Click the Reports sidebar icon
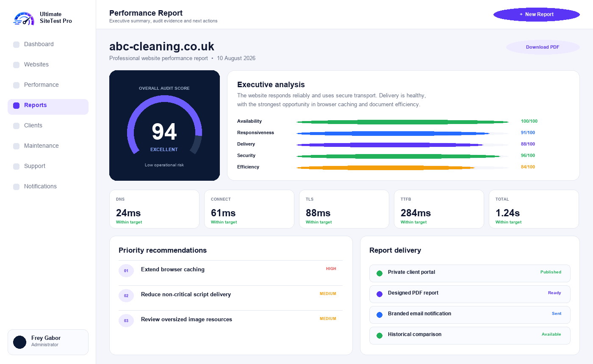This screenshot has width=593, height=364. pos(16,105)
